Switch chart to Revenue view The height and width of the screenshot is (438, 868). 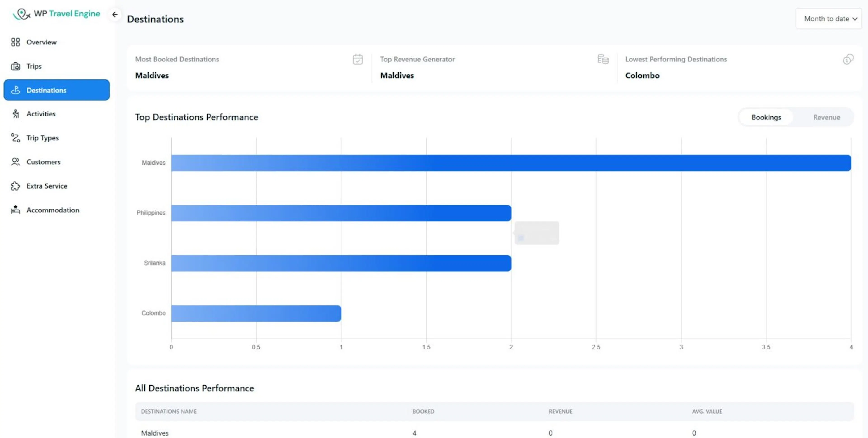[x=826, y=117]
